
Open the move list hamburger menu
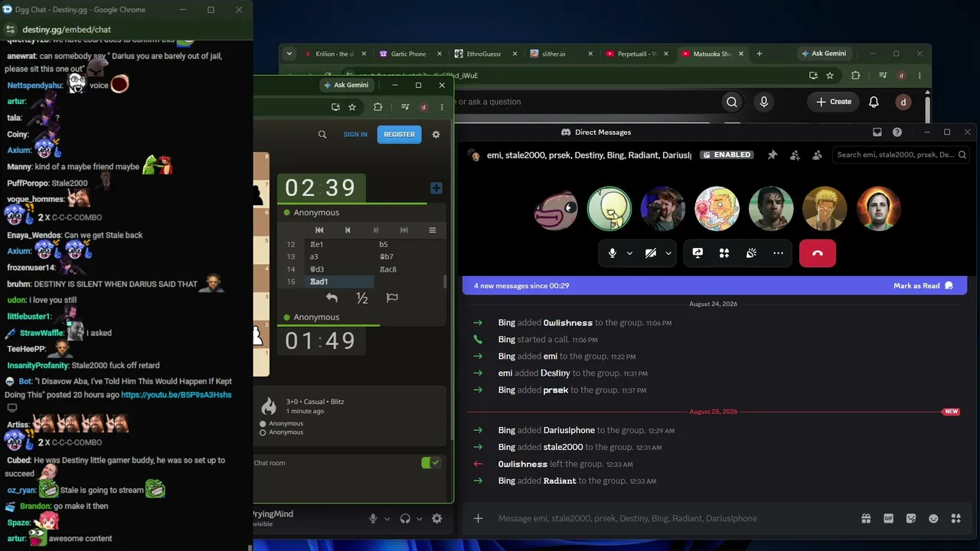432,230
